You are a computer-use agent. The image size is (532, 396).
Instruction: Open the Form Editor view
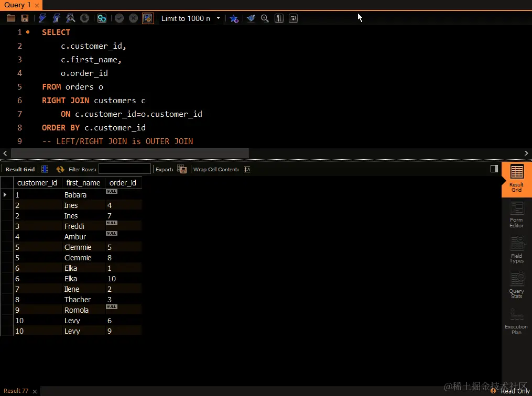click(x=516, y=215)
